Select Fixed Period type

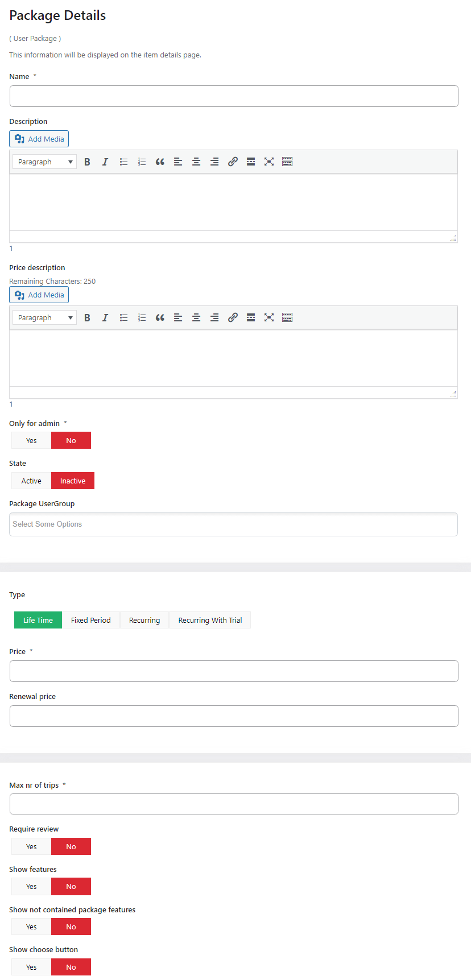click(x=91, y=621)
